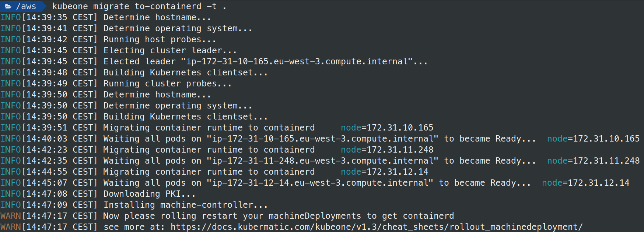Click node=172.31.12.14 on the Migrating line
The height and width of the screenshot is (232, 644).
[384, 172]
